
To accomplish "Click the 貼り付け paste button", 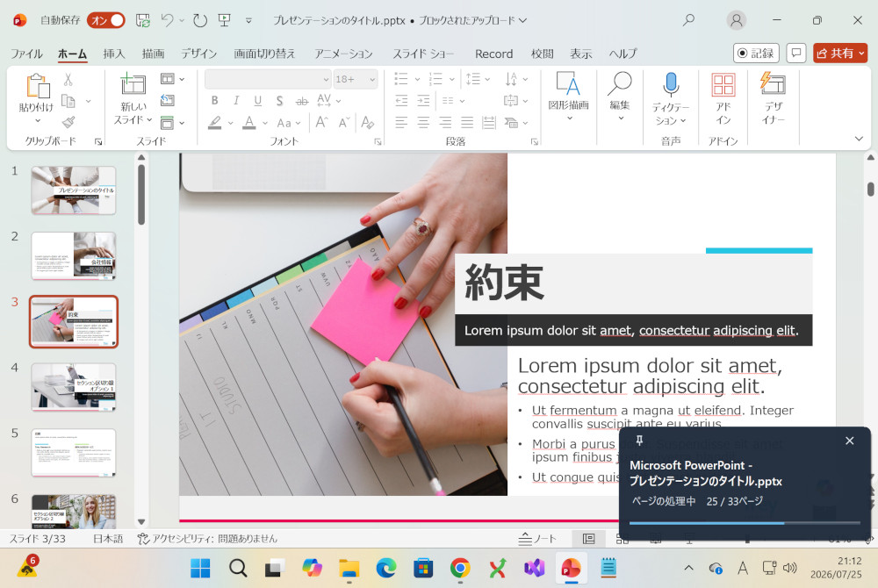I will tap(37, 98).
